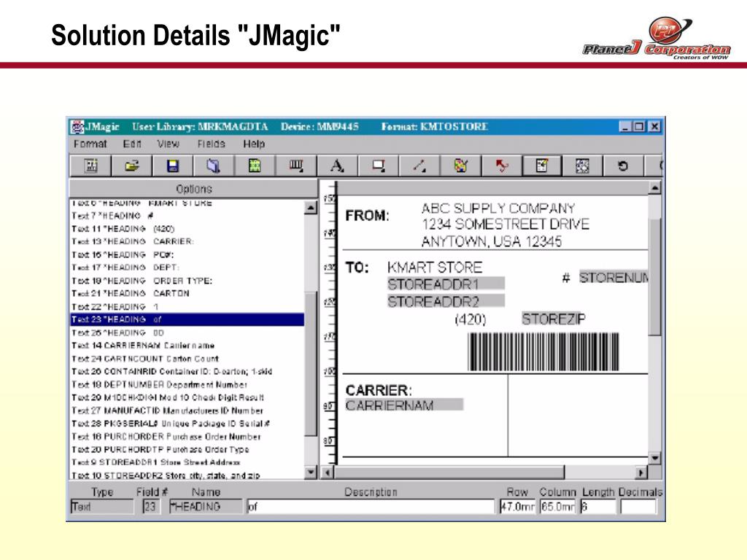Select list row "Text 23 *HEADING of"
747x560 pixels.
187,319
